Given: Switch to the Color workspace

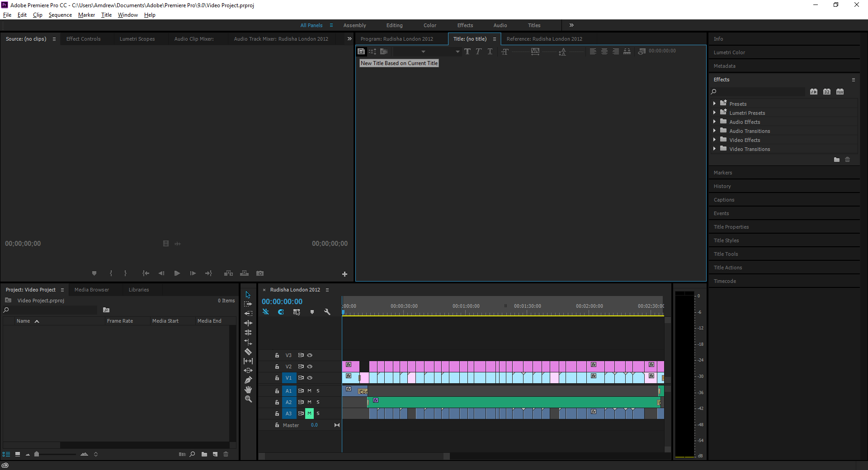Looking at the screenshot, I should pos(430,25).
